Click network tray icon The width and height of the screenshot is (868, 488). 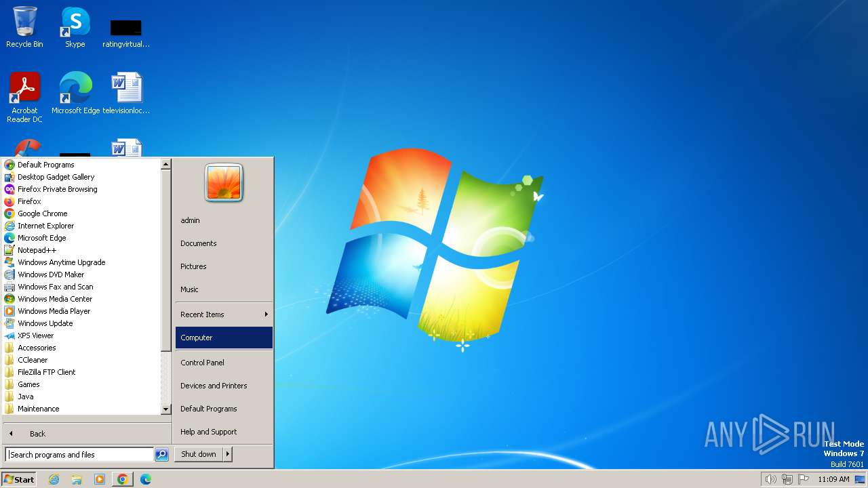click(x=787, y=479)
